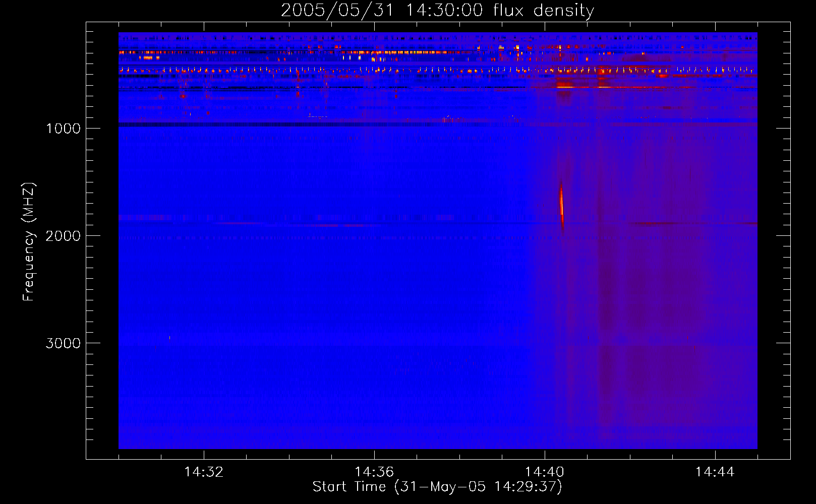Click the 14:32 time tick label

click(x=204, y=472)
